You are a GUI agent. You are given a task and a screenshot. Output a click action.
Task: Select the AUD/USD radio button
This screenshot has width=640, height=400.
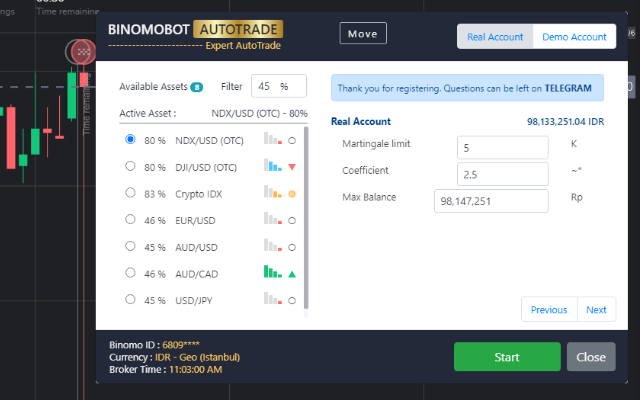[130, 246]
